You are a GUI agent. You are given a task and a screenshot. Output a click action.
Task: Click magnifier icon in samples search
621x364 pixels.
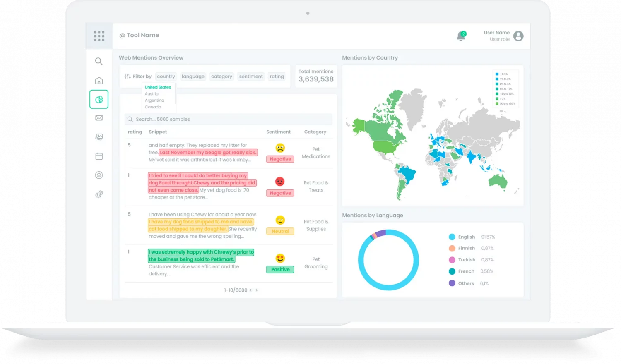(x=130, y=119)
